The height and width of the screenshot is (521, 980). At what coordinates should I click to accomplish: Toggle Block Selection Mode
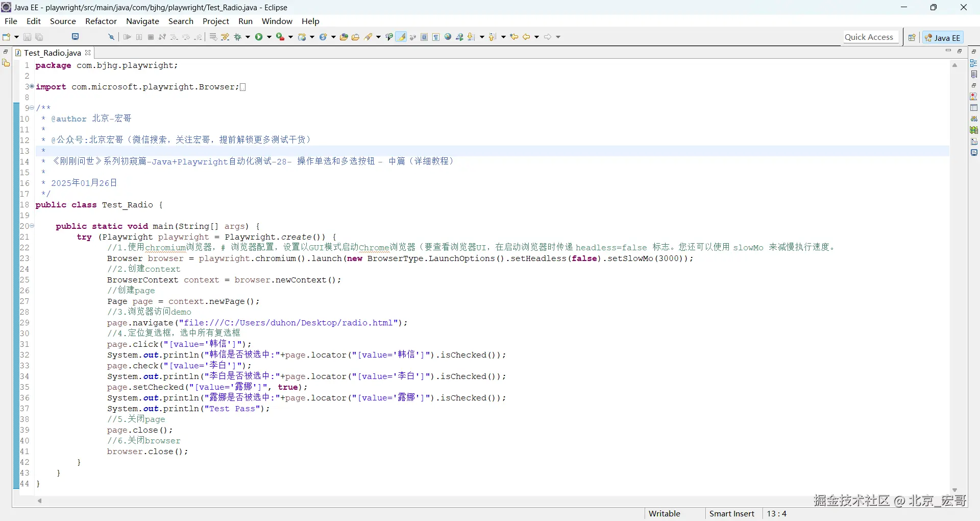pyautogui.click(x=424, y=37)
